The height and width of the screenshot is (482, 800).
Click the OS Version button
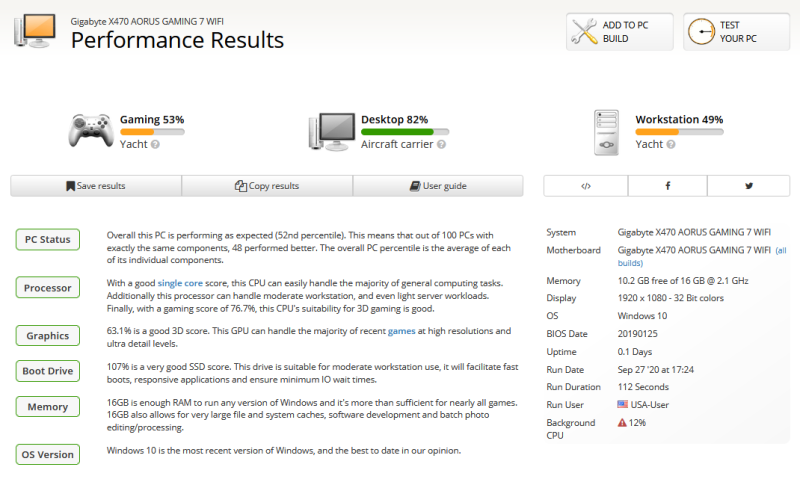click(x=47, y=454)
